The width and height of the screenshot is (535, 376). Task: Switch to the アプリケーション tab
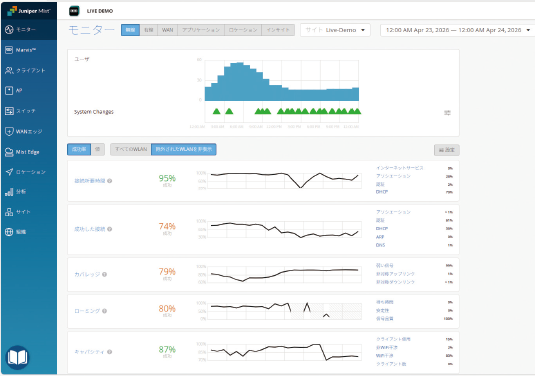(x=201, y=30)
